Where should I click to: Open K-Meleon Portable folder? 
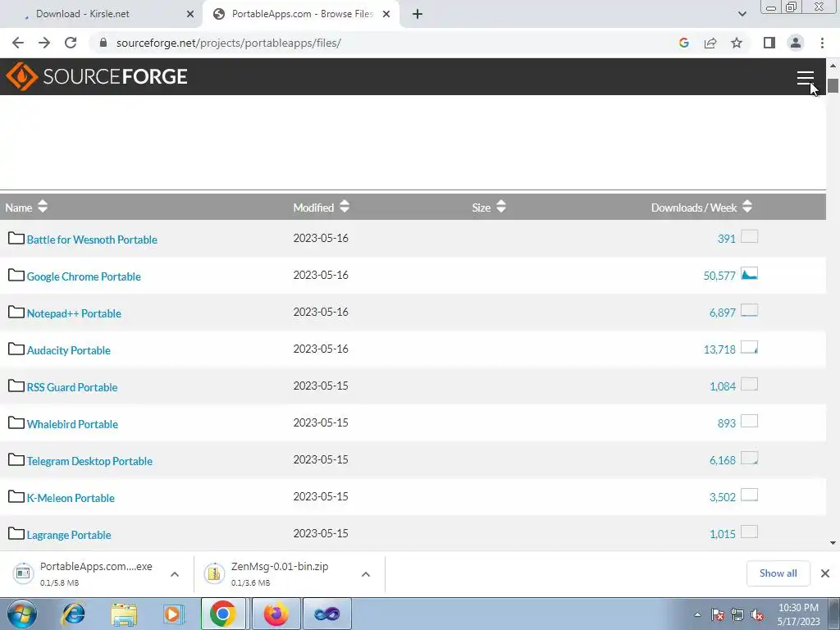click(71, 498)
